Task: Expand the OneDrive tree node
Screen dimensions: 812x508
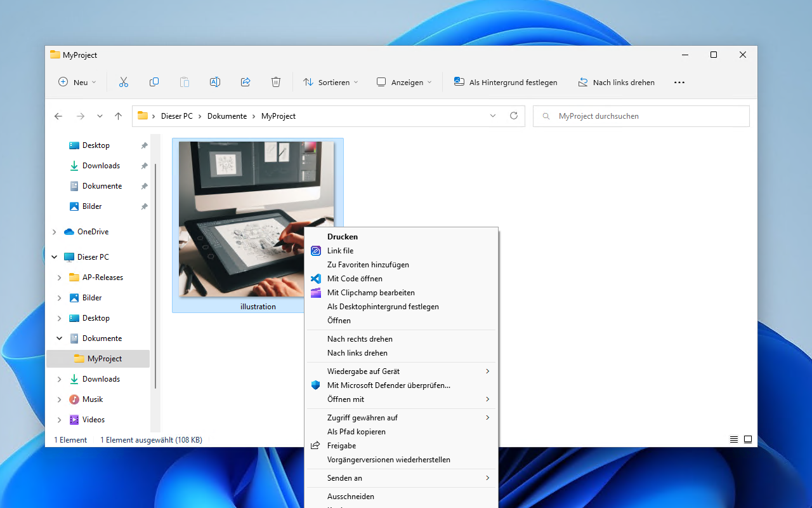Action: click(55, 232)
